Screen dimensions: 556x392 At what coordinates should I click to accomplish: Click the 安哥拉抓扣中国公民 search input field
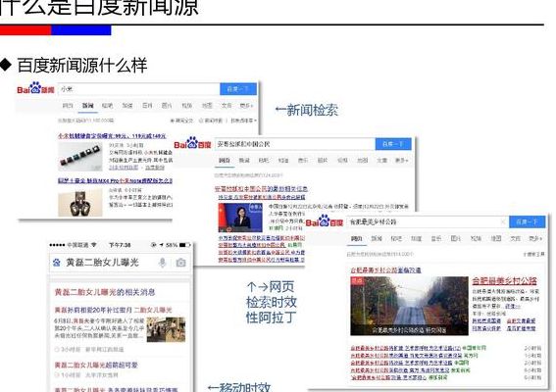294,144
